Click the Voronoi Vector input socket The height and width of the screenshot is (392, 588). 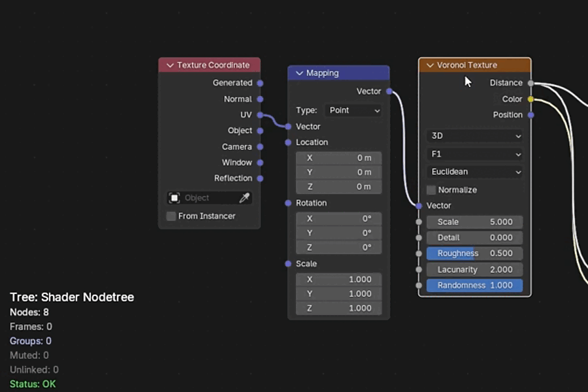[419, 206]
